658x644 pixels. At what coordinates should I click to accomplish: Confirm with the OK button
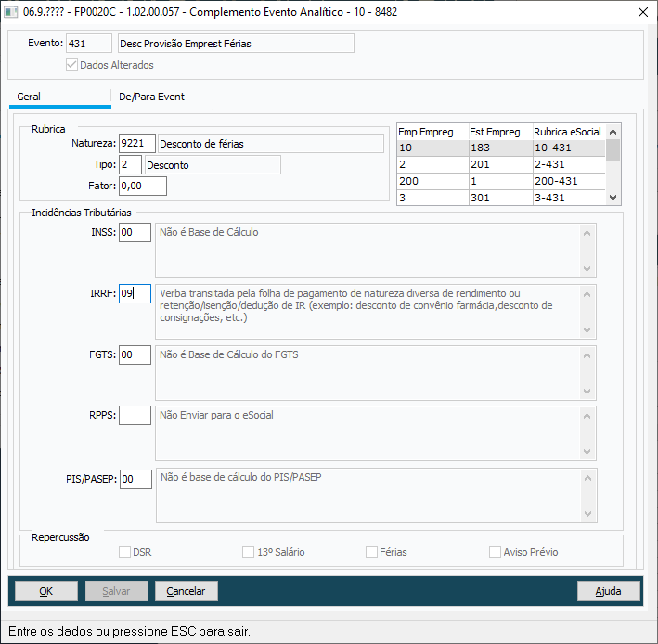[x=46, y=591]
